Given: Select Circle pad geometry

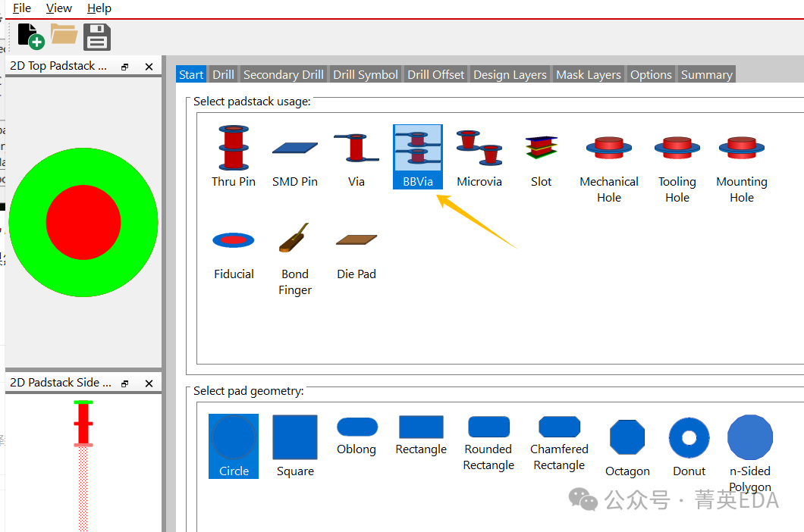Looking at the screenshot, I should pyautogui.click(x=234, y=446).
